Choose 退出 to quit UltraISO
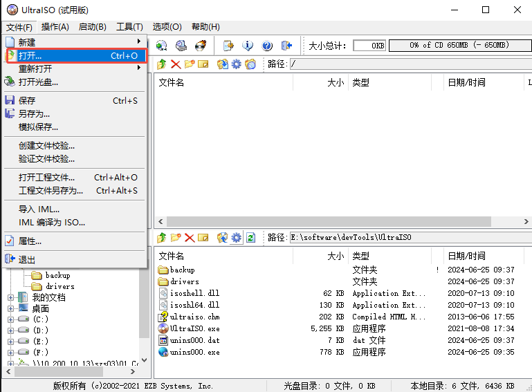The width and height of the screenshot is (532, 392). point(75,260)
